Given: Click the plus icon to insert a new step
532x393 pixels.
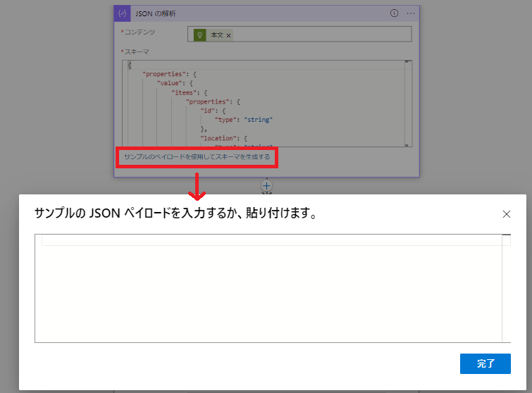Looking at the screenshot, I should [x=266, y=186].
